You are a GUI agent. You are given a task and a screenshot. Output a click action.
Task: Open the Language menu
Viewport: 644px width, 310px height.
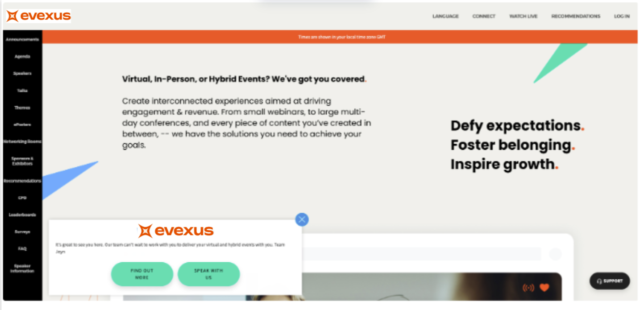[x=445, y=16]
